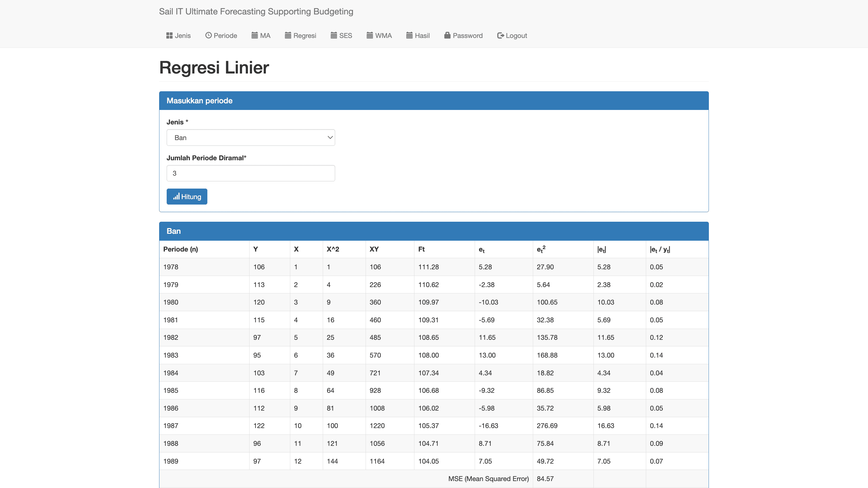
Task: Expand the Jenis dropdown showing Ban
Action: tap(250, 137)
